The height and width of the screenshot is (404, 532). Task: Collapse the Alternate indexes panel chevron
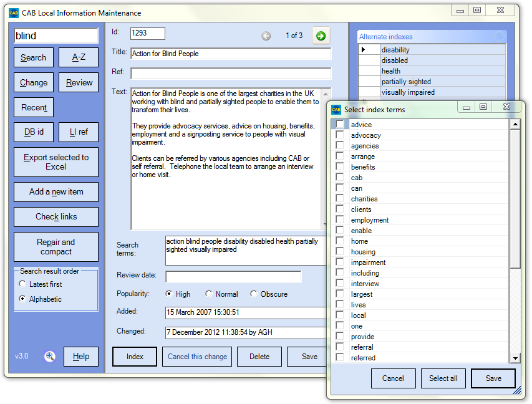click(499, 37)
